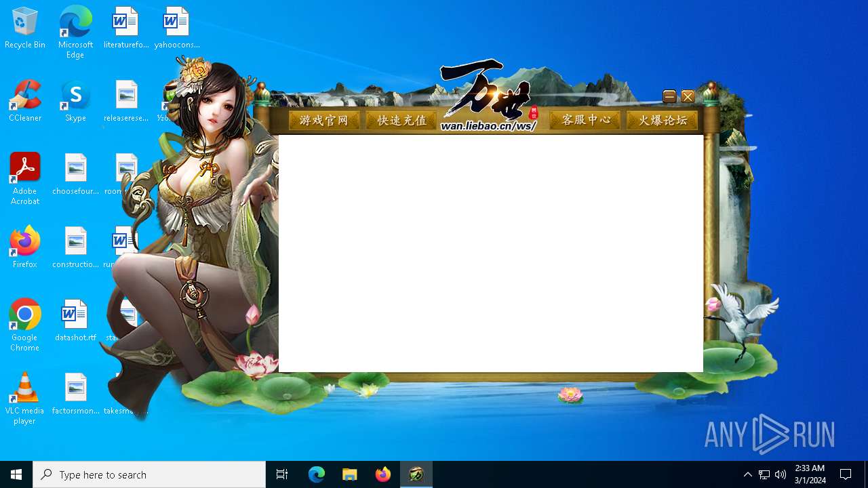The width and height of the screenshot is (868, 488).
Task: Show hidden system tray icons
Action: coord(747,474)
